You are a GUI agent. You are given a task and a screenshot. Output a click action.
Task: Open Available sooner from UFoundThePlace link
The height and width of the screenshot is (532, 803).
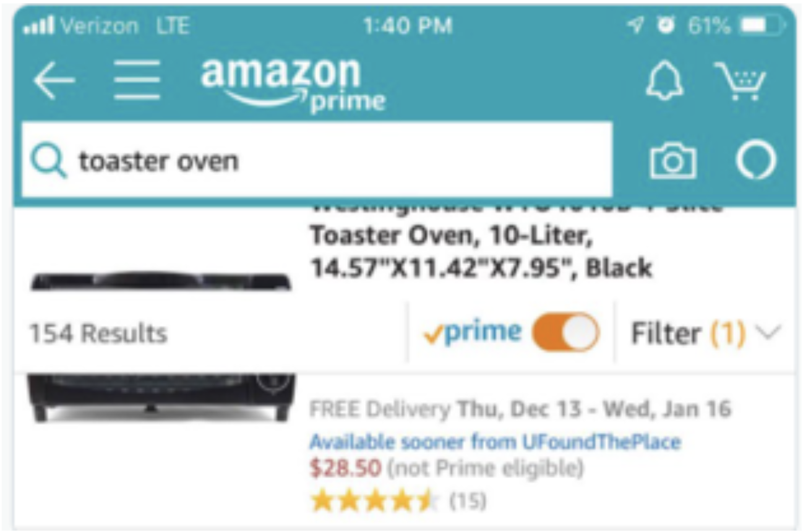pos(495,442)
